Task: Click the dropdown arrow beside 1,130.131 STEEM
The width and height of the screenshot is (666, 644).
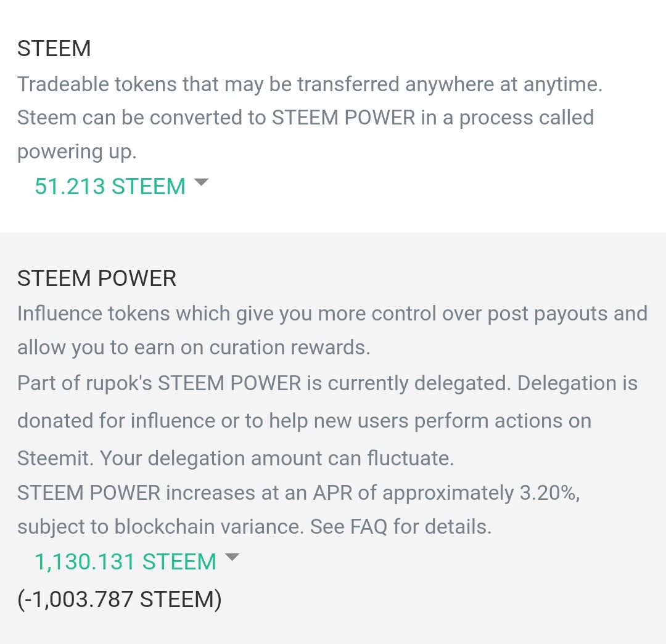Action: (232, 558)
